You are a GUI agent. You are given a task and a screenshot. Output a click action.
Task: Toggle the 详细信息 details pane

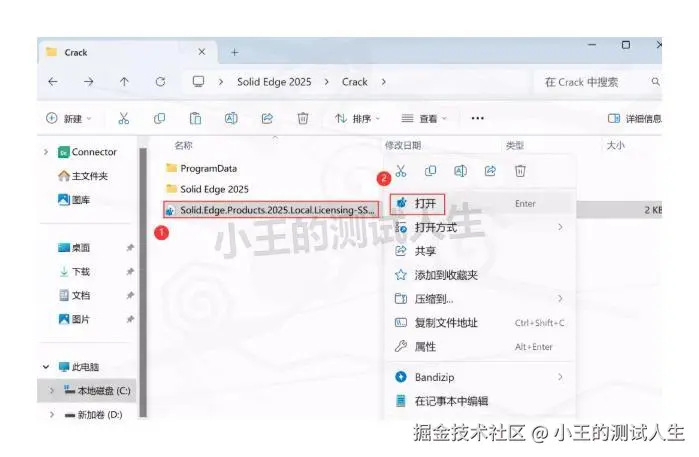pos(634,118)
